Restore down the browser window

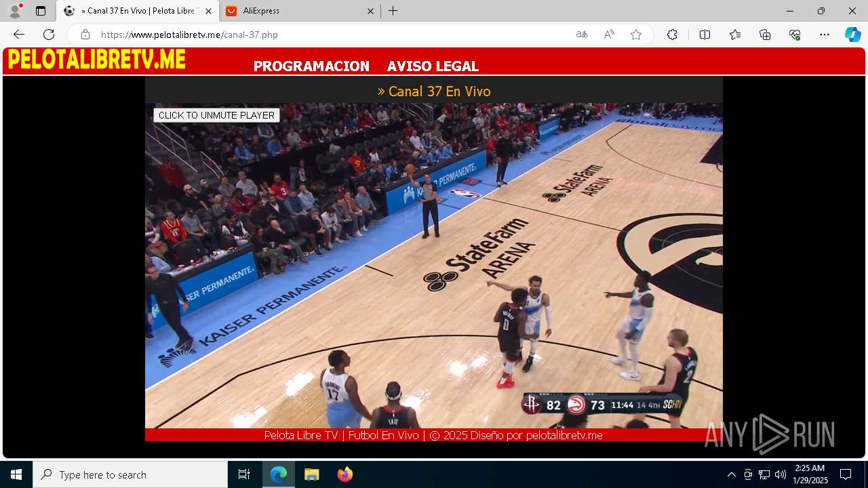pos(821,11)
